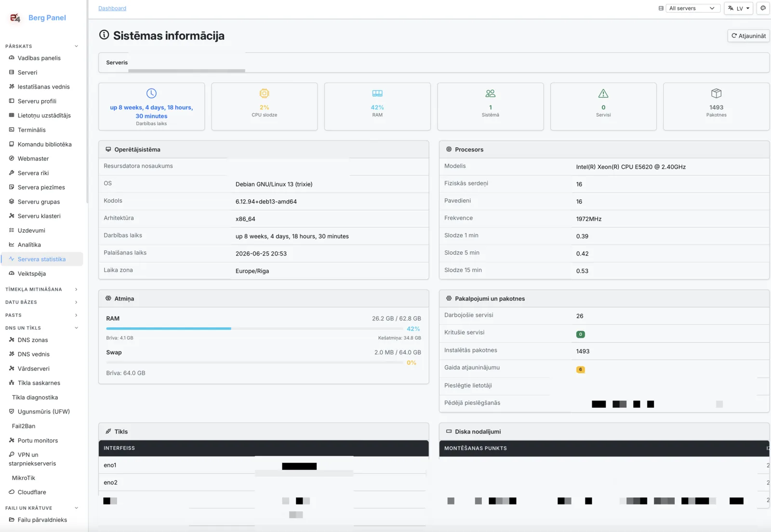Viewport: 771px width, 532px height.
Task: Click the Atjaunināt refresh button
Action: pos(748,36)
